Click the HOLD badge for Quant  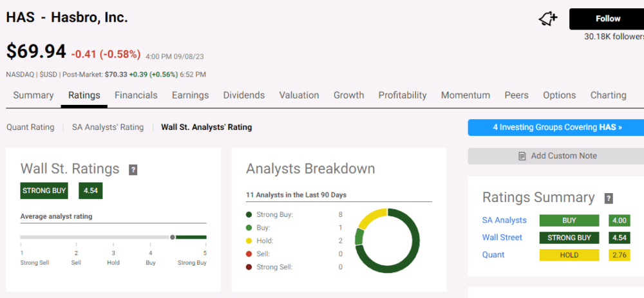[569, 255]
